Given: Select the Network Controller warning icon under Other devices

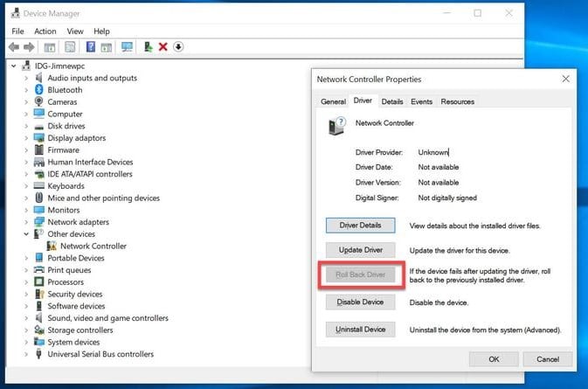Looking at the screenshot, I should click(52, 246).
